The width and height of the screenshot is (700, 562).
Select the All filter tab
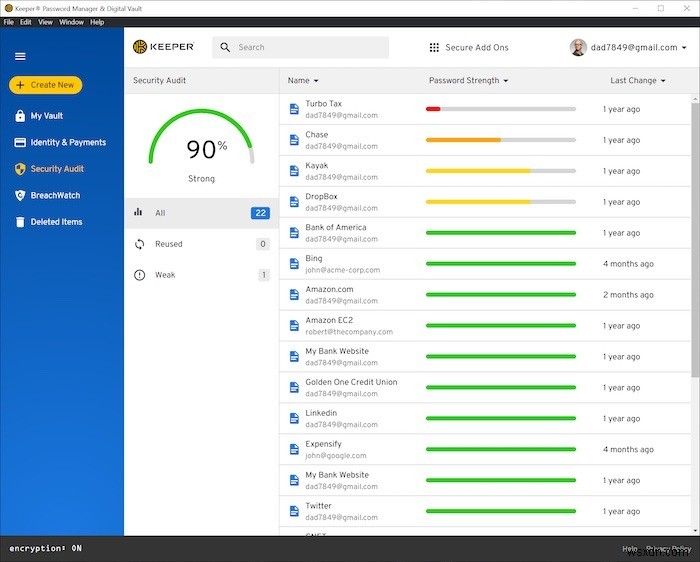[x=202, y=213]
